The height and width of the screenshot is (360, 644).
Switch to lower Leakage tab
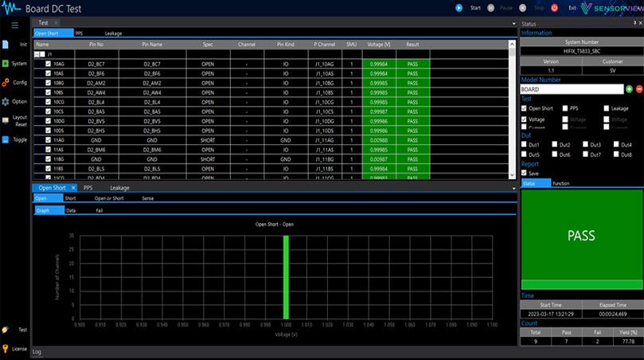click(119, 188)
